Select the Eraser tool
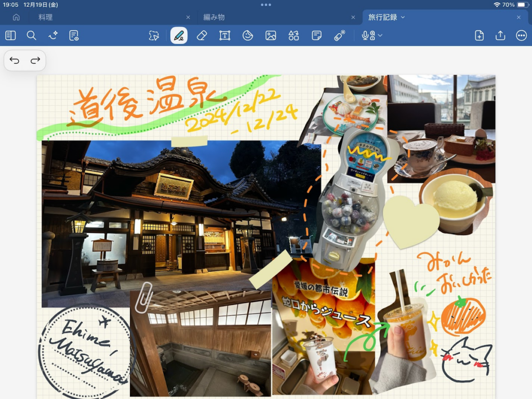532x399 pixels. pos(202,35)
